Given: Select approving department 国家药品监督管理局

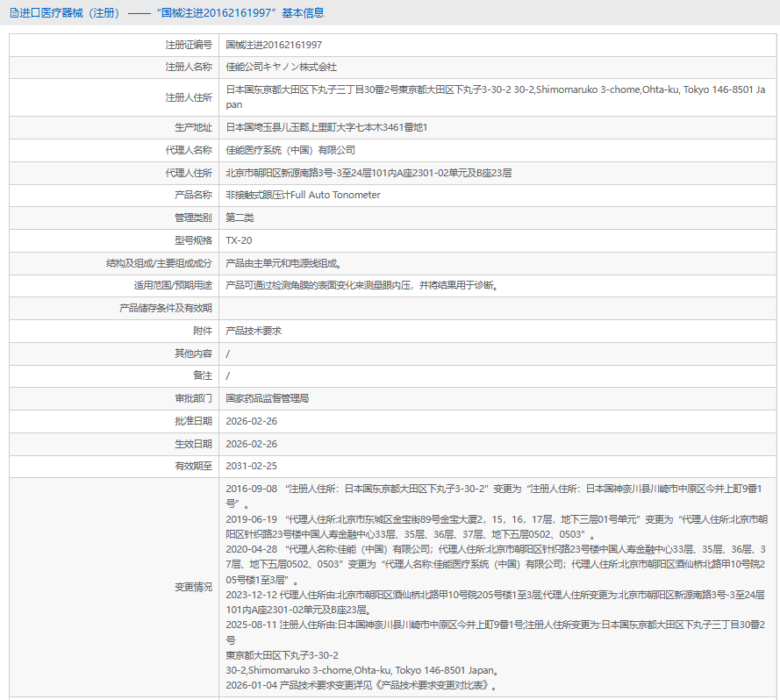Looking at the screenshot, I should point(267,398).
